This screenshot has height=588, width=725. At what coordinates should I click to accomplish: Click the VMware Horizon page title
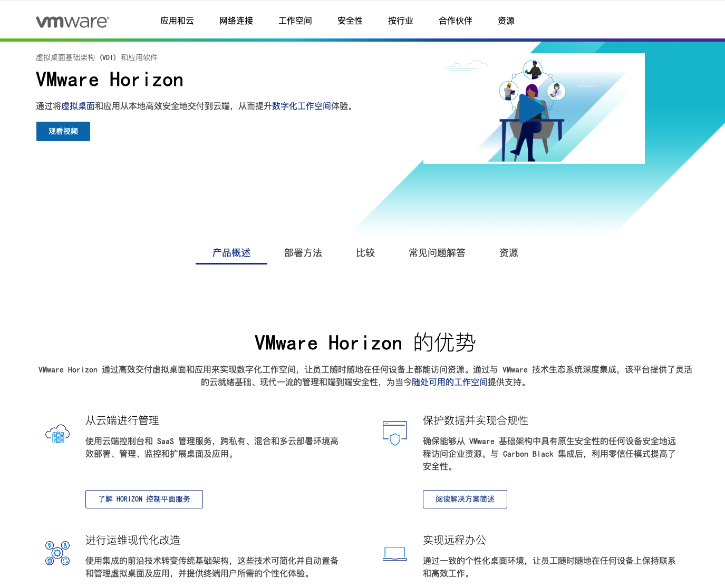point(110,80)
